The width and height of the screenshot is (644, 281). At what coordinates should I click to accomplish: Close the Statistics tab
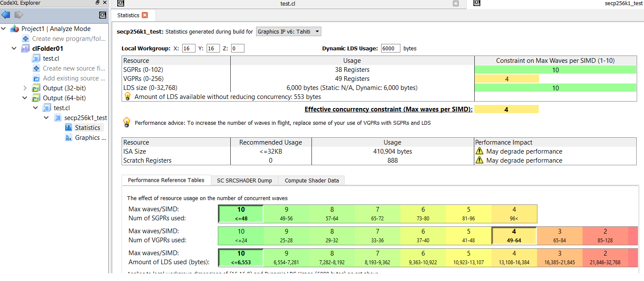click(145, 15)
